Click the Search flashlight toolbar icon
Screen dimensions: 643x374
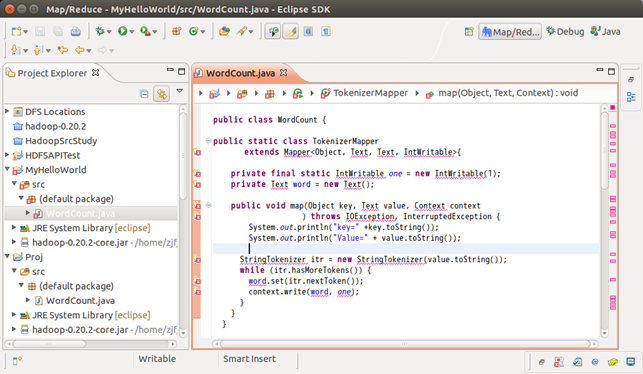pyautogui.click(x=242, y=31)
